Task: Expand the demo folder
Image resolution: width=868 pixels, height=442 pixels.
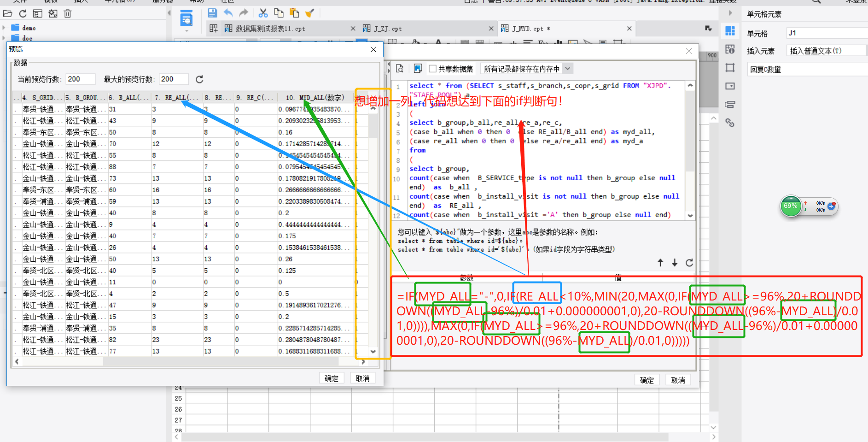Action: [4, 28]
